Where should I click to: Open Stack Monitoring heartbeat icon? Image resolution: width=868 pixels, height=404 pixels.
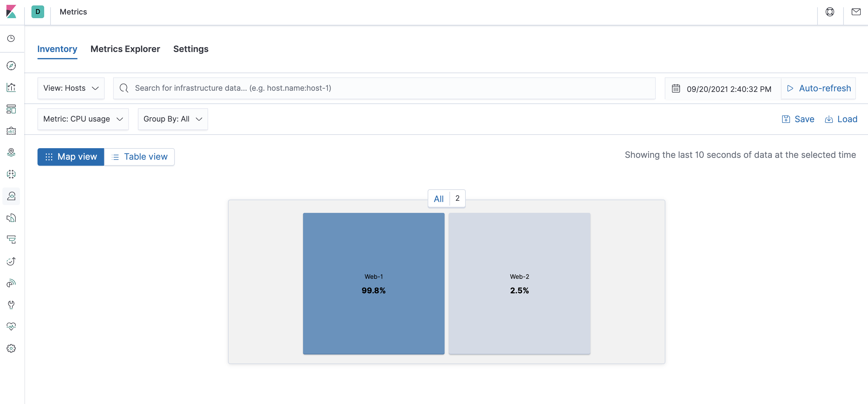point(11,327)
